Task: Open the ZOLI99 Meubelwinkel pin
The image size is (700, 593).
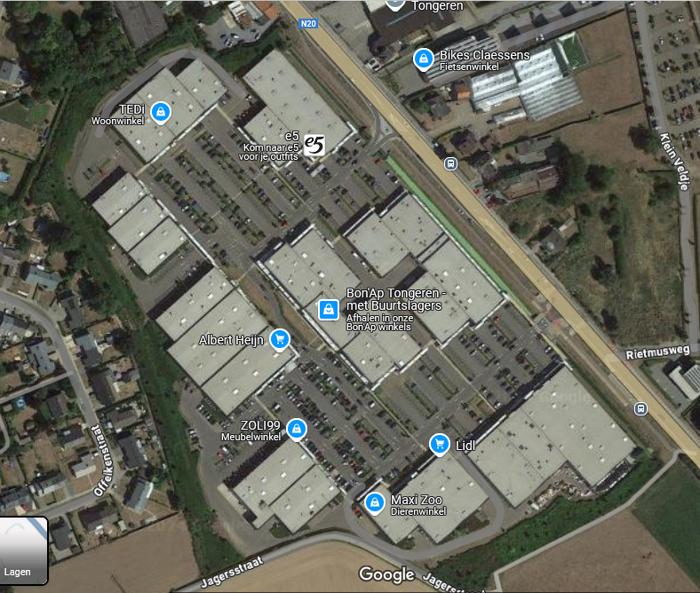Action: (x=297, y=430)
